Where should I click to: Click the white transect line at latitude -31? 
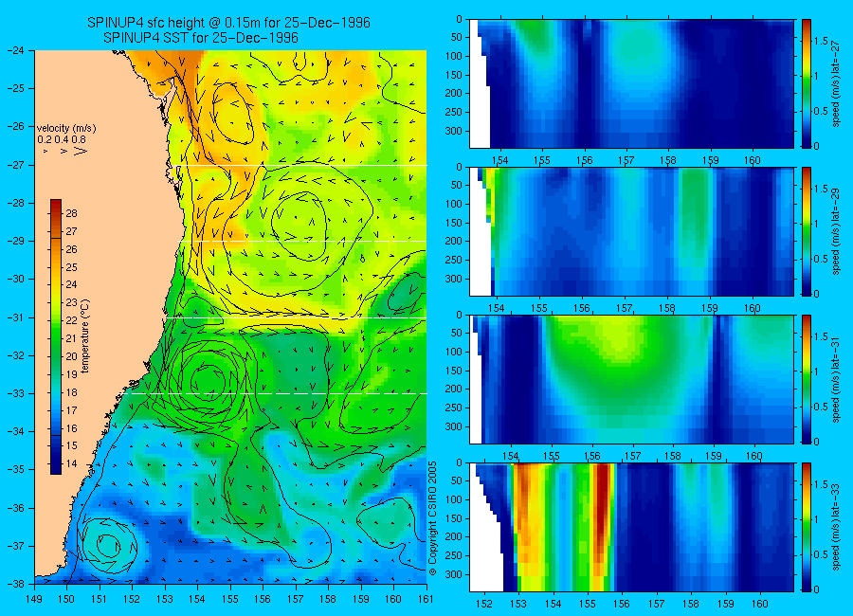click(x=297, y=317)
